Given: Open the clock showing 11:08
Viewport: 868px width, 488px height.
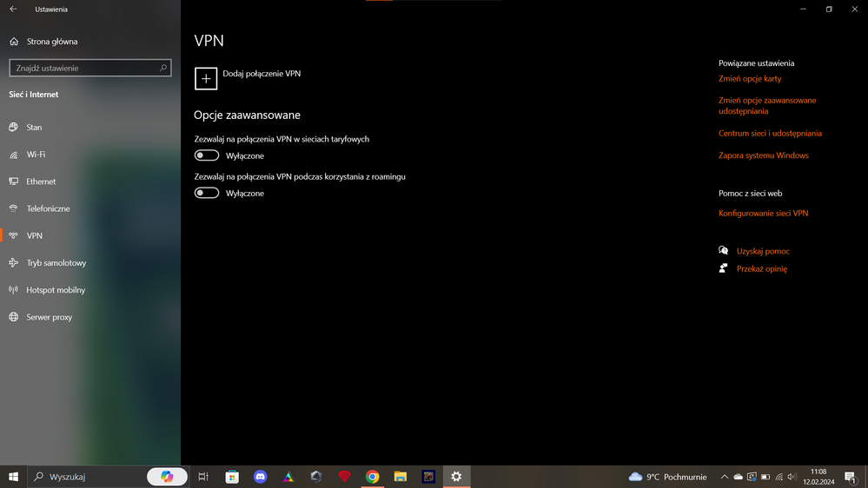Looking at the screenshot, I should [818, 477].
